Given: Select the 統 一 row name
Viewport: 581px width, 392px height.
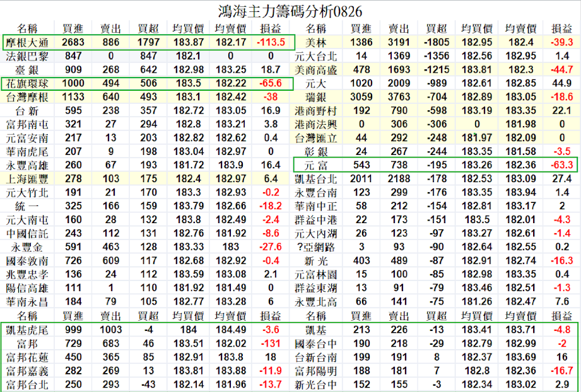Looking at the screenshot, I should pyautogui.click(x=27, y=207).
